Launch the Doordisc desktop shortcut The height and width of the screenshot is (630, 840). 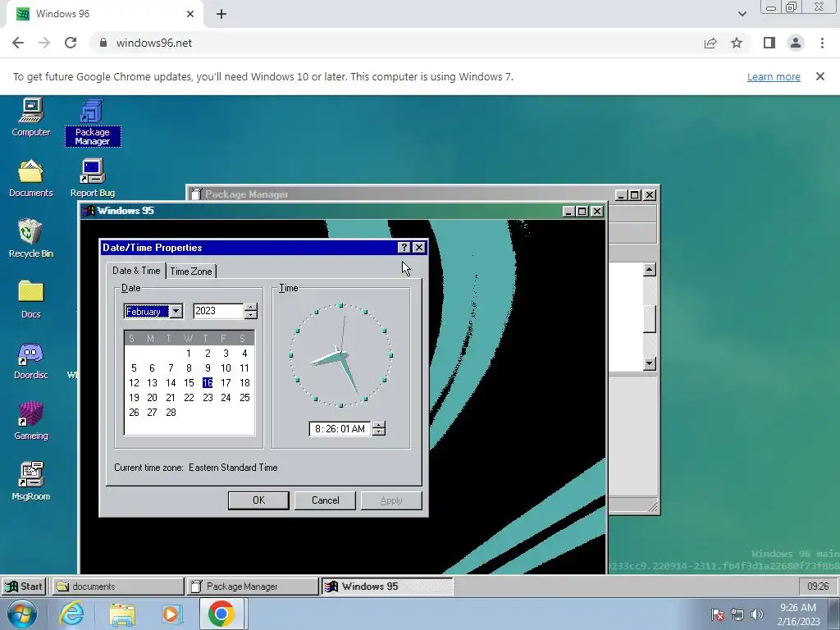[x=30, y=361]
